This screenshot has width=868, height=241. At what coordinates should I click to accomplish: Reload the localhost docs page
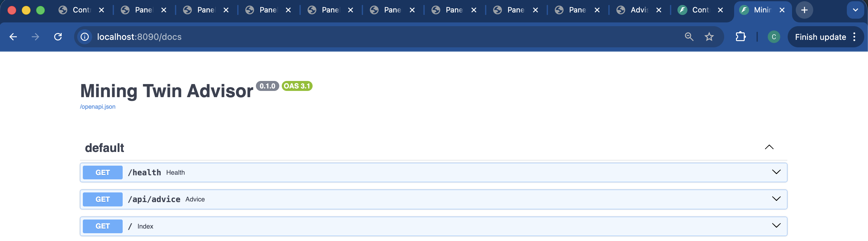point(58,37)
